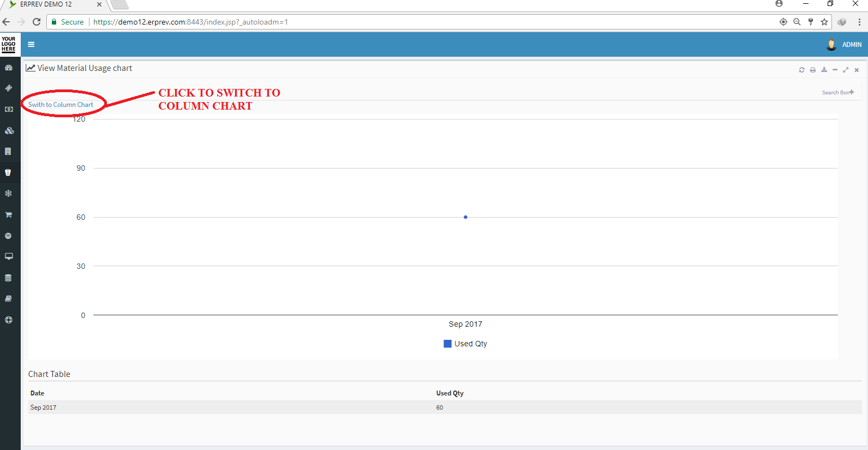
Task: Open a new browser tab
Action: click(x=119, y=5)
